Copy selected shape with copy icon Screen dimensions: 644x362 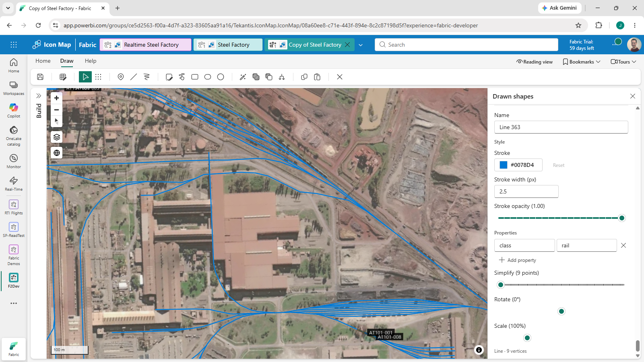tap(304, 77)
